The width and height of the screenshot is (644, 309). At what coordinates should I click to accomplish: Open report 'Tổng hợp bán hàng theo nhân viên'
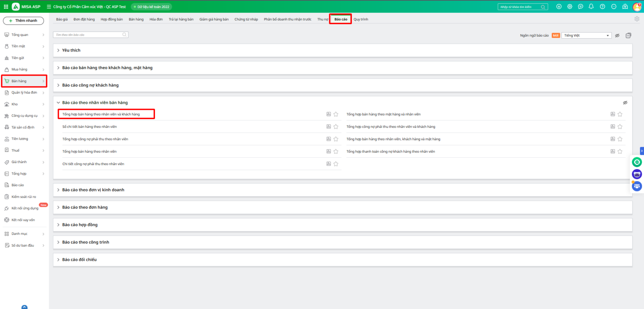89,152
